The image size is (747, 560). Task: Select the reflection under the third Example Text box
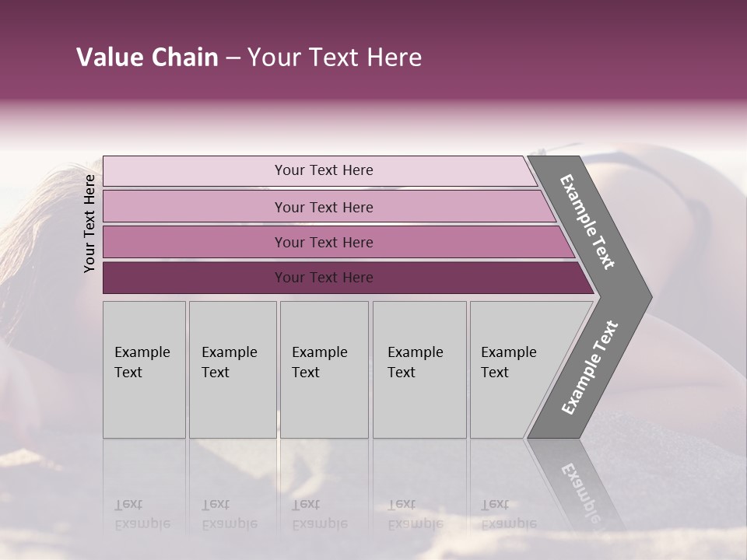pyautogui.click(x=324, y=485)
